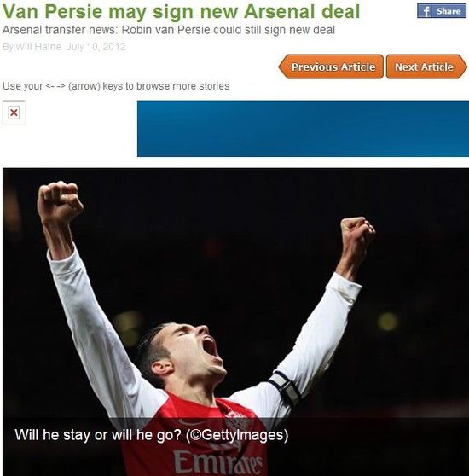Click 'Will he stay or will he go?' caption
Image resolution: width=469 pixels, height=476 pixels.
click(98, 435)
